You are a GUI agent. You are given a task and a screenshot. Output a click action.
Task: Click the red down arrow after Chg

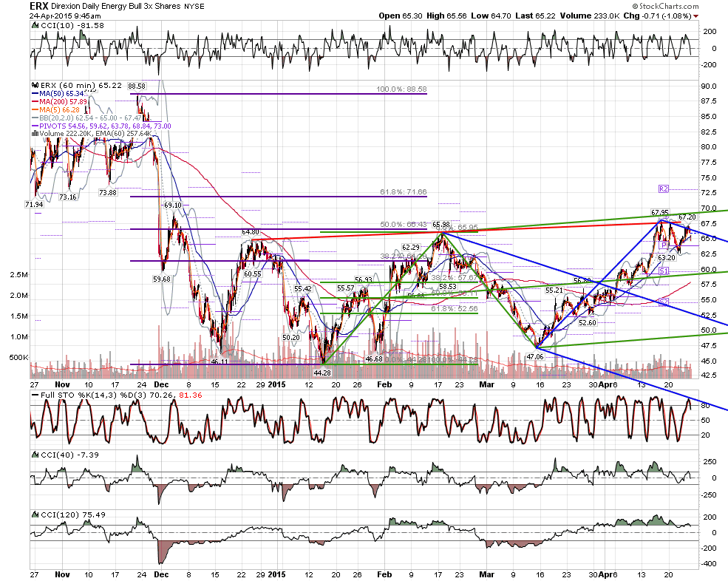[695, 16]
